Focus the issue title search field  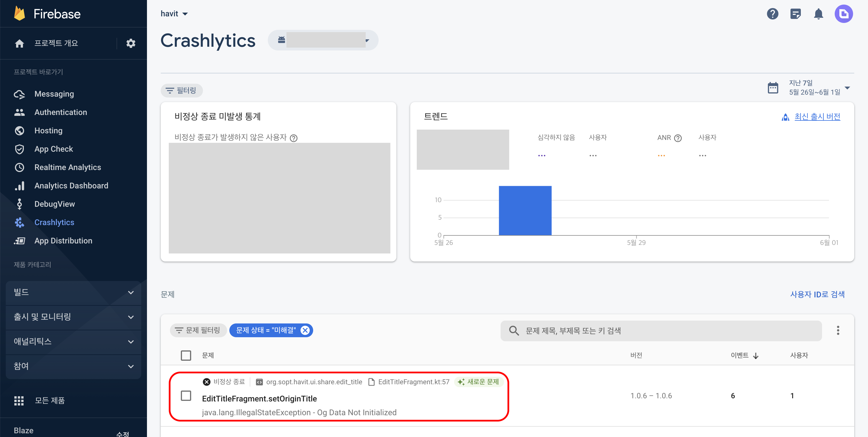(661, 331)
